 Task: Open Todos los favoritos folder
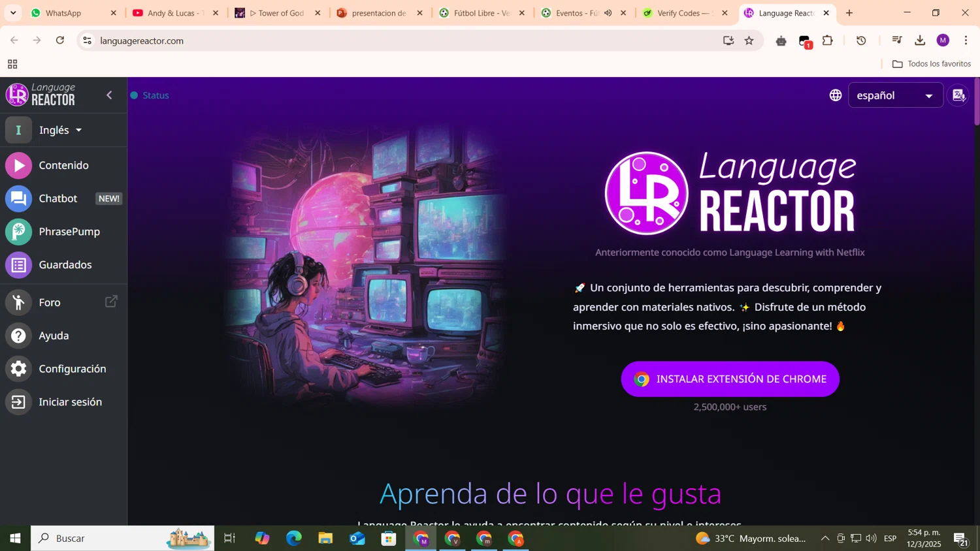[x=932, y=64]
